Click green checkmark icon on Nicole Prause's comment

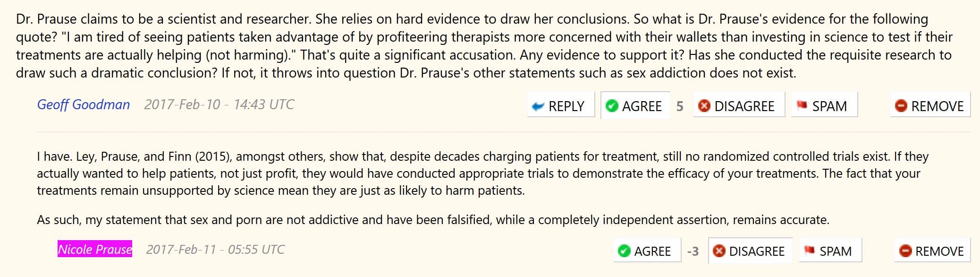pos(624,251)
